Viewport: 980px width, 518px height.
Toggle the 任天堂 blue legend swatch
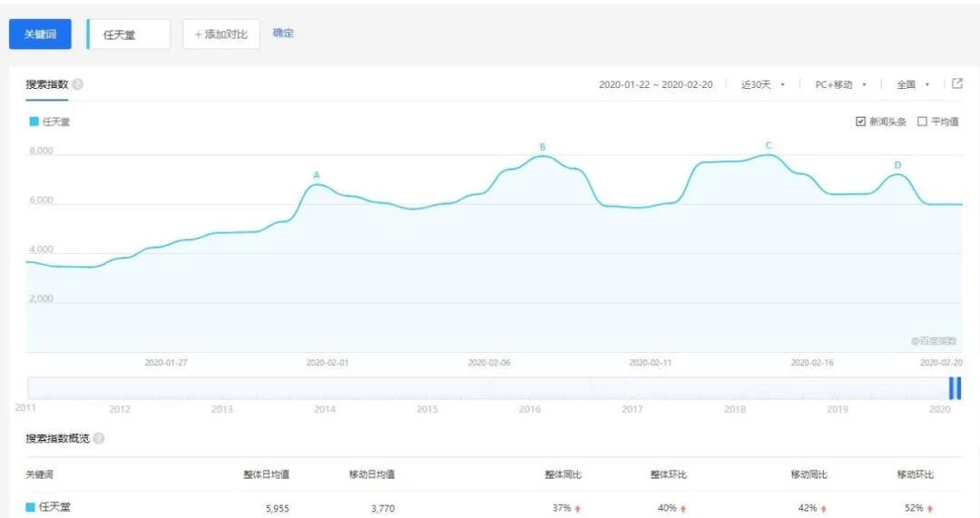tap(34, 122)
